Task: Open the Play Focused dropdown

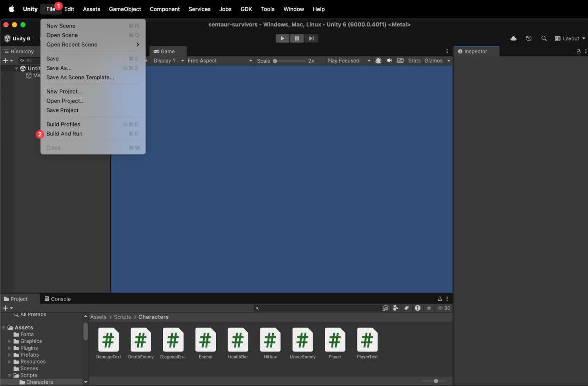Action: click(349, 60)
